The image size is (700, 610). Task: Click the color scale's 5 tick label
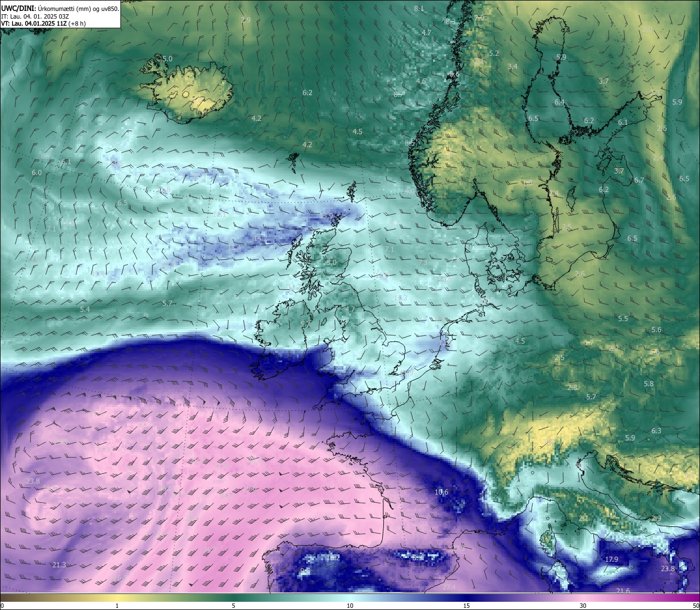tap(234, 606)
